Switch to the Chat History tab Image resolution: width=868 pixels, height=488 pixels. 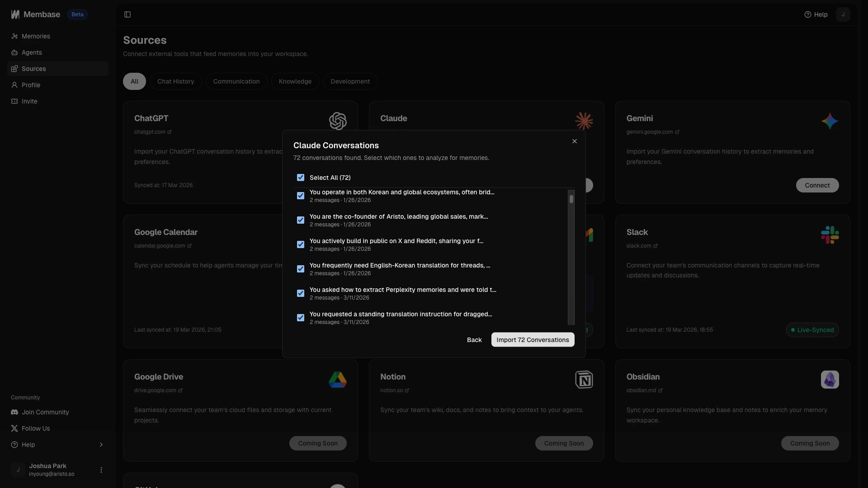coord(176,81)
